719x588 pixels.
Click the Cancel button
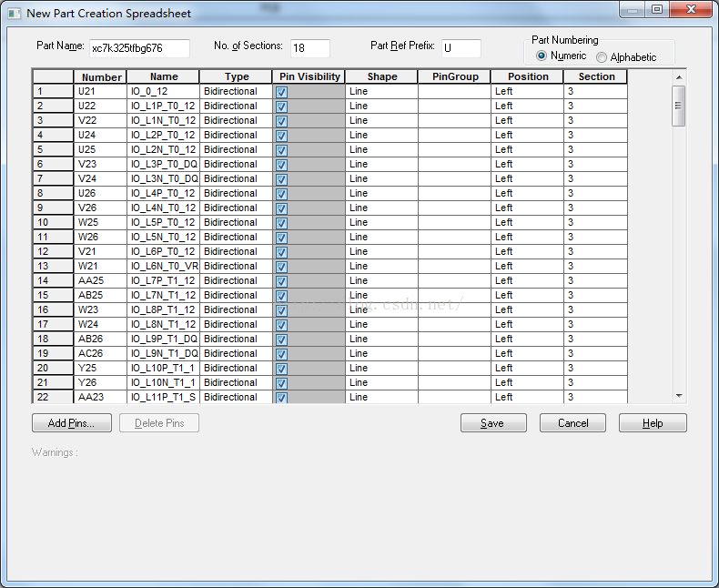point(572,423)
